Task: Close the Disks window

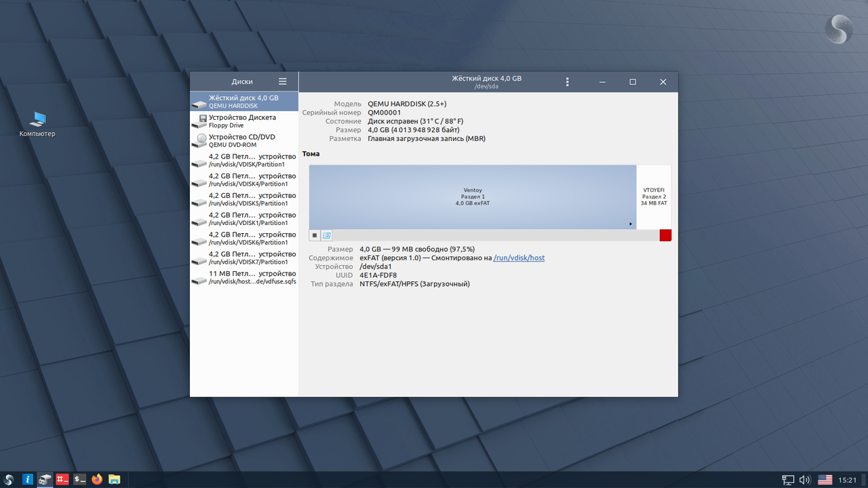Action: coord(663,82)
